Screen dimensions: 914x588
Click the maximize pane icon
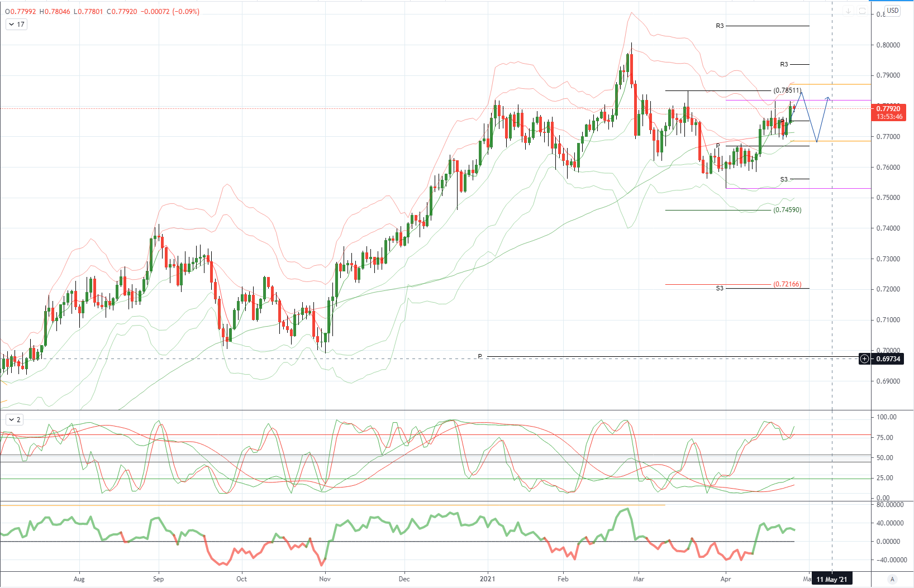862,11
